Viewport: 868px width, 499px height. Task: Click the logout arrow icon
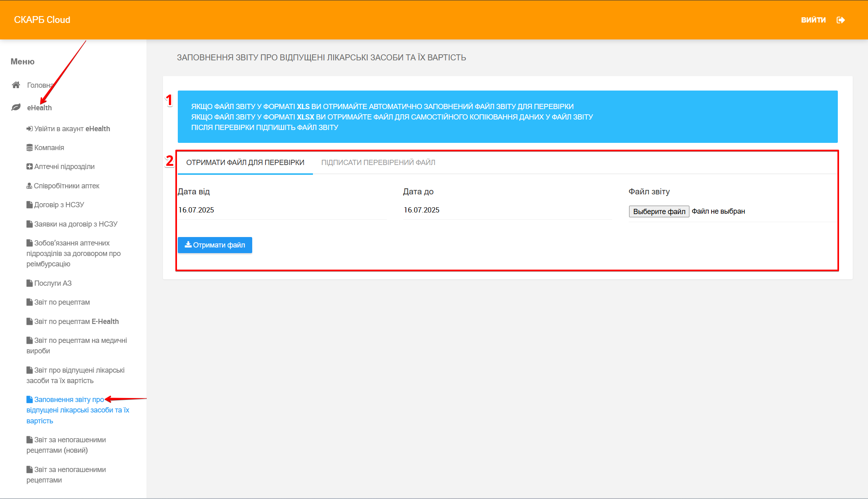pyautogui.click(x=840, y=20)
